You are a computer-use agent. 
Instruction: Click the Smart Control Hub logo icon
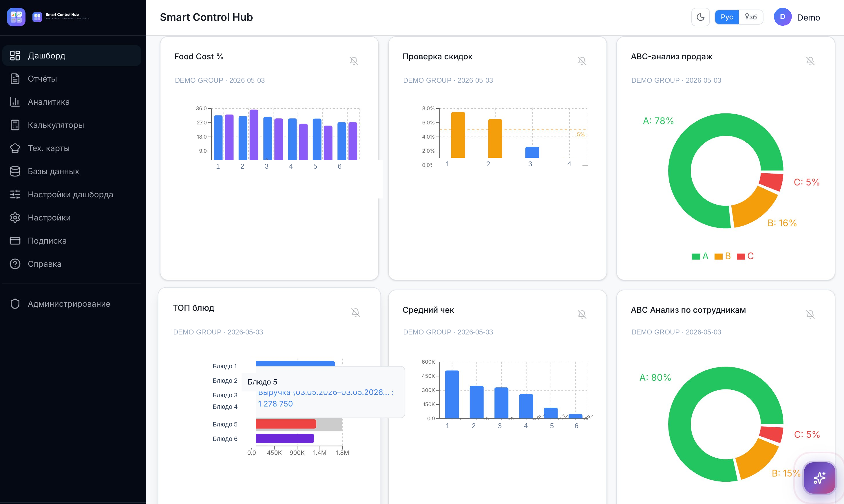coord(16,17)
